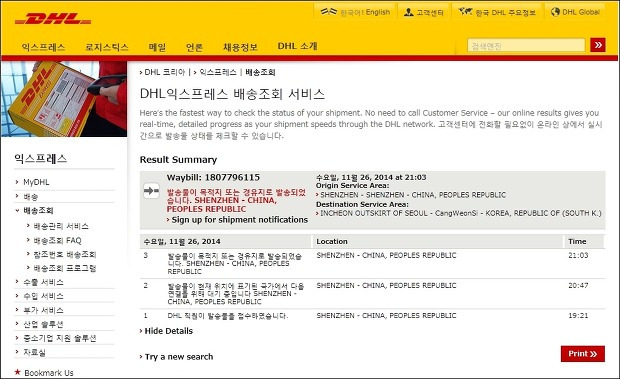The image size is (620, 379).
Task: Open the 익스프레스 top menu
Action: [43, 47]
